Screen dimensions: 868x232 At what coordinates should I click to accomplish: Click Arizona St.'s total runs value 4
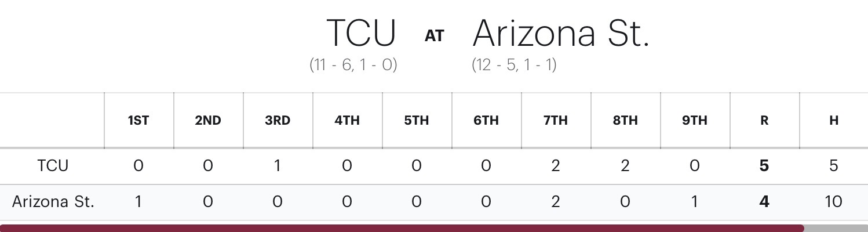[x=764, y=202]
